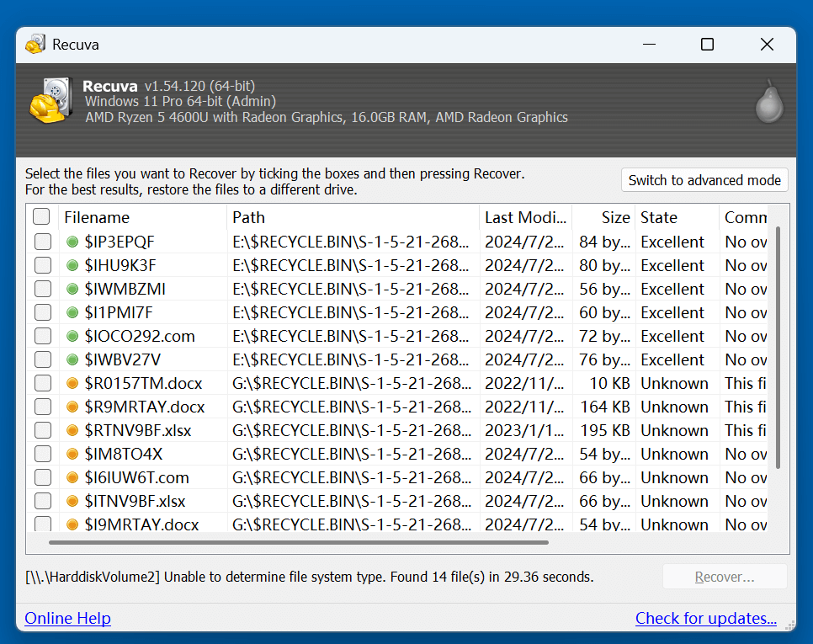Screen dimensions: 813x644
Task: Click green status dot for $IP3EPQF
Action: 72,242
